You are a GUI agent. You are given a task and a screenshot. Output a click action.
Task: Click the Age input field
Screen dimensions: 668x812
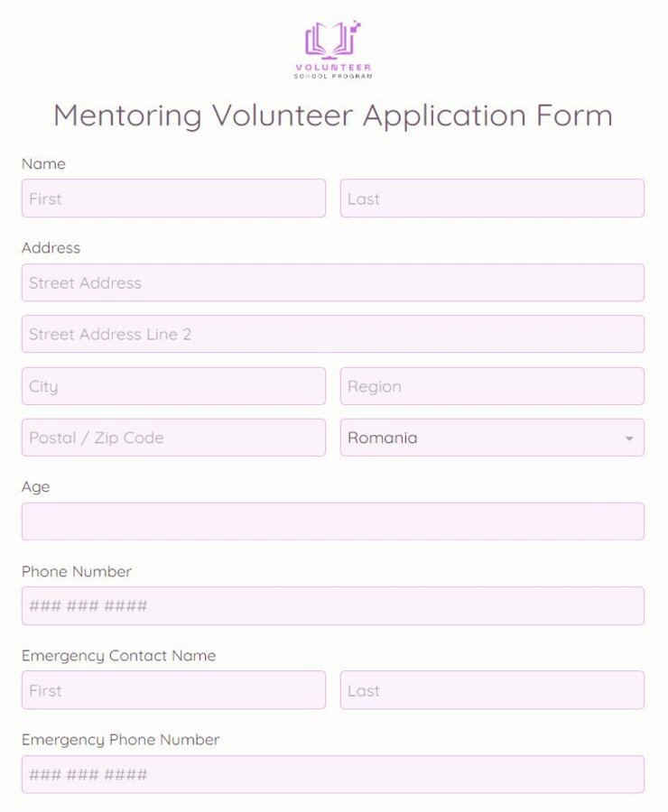(332, 521)
